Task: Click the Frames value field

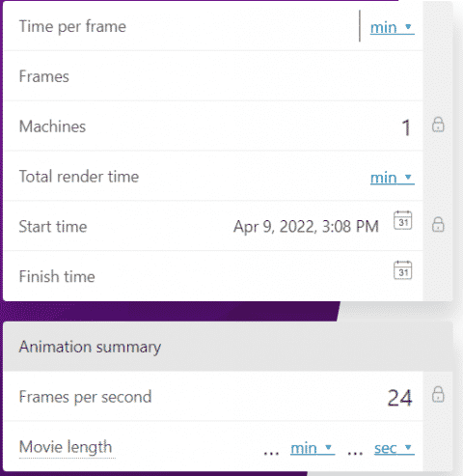Action: tap(246, 76)
